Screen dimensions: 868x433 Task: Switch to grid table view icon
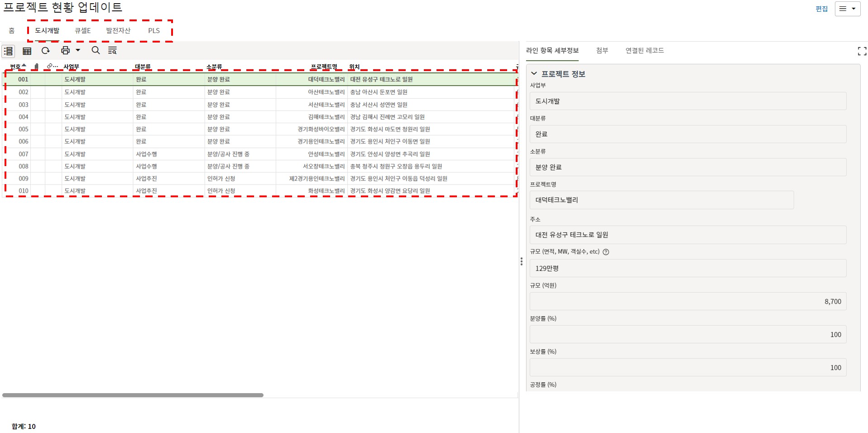tap(27, 51)
